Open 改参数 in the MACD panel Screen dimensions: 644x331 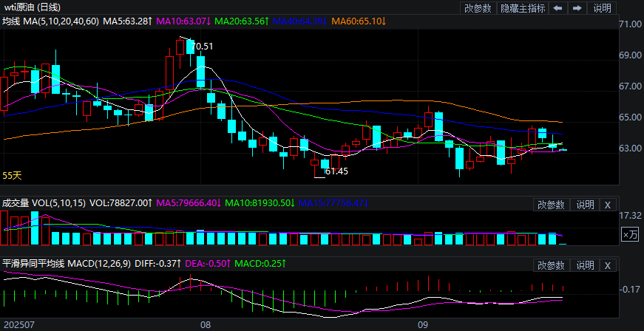pos(551,265)
